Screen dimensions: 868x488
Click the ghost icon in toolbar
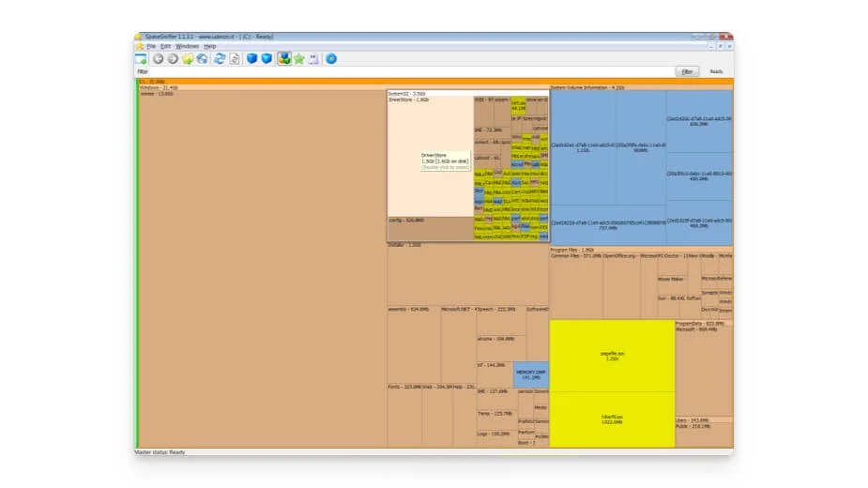click(x=313, y=59)
